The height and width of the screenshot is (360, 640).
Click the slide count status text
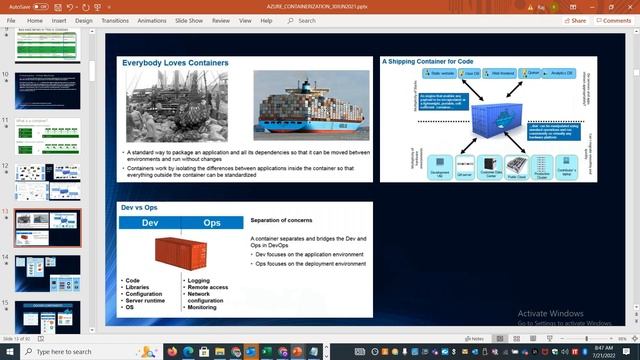click(x=16, y=339)
